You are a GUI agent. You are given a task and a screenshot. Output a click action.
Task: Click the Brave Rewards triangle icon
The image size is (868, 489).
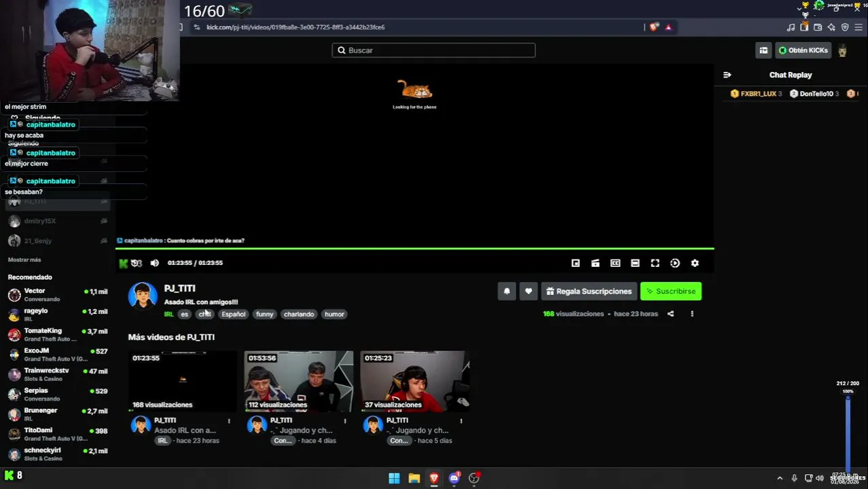[x=668, y=27]
